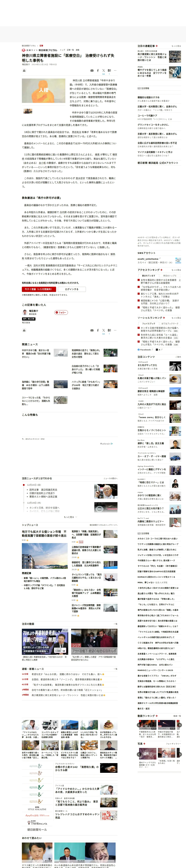Viewport: 186px width, 868px height.
Task: Click Facebook share icon below the author section
Action: pos(98,331)
